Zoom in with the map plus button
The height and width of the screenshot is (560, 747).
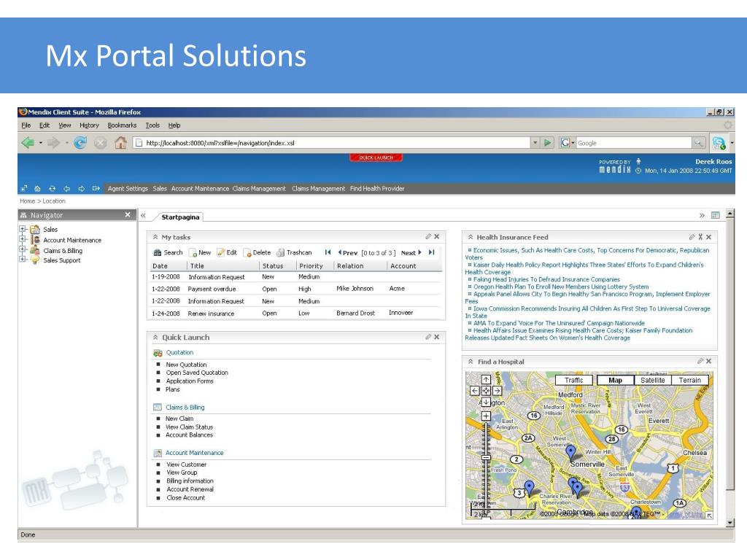486,416
